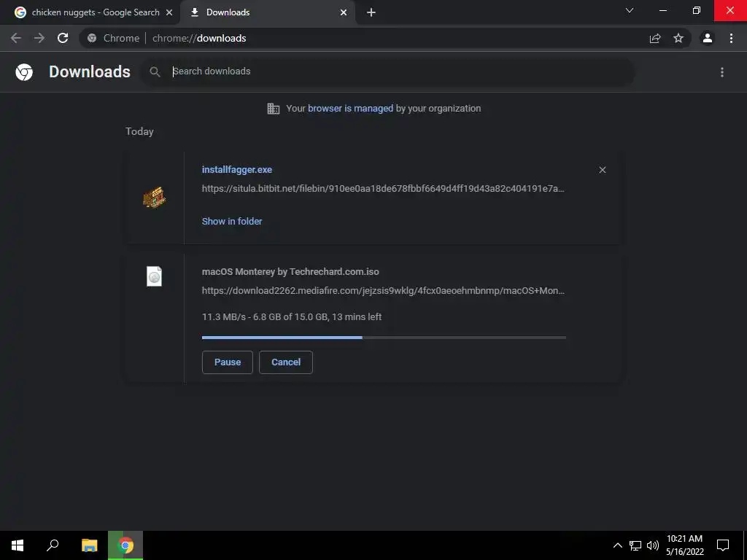Viewport: 747px width, 560px height.
Task: Open the Downloads page more actions menu
Action: click(722, 72)
